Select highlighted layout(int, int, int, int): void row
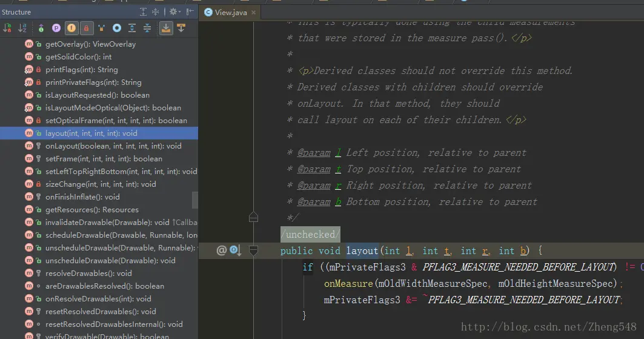Viewport: 644px width, 339px height. click(x=99, y=133)
